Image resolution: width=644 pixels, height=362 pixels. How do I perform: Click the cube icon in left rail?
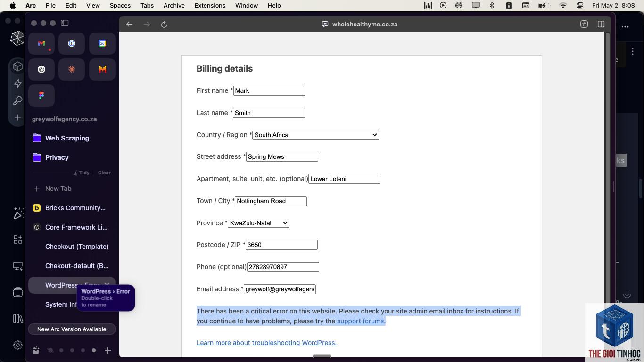click(x=18, y=66)
